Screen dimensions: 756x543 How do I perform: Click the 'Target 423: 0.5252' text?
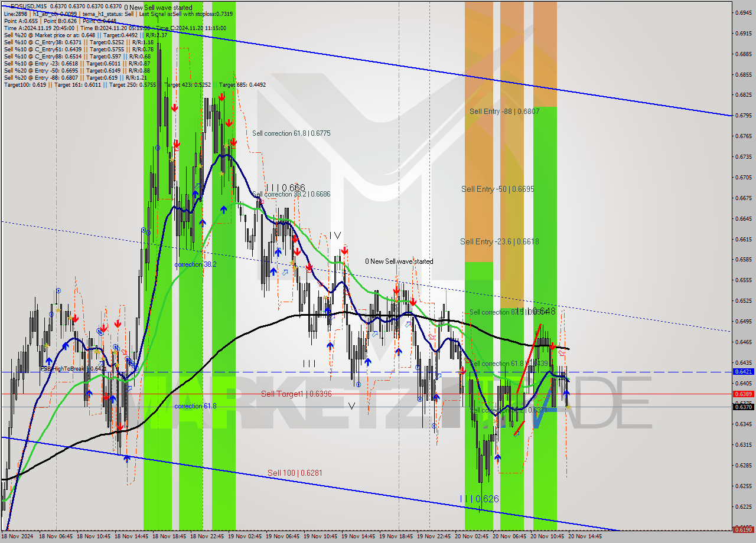[x=187, y=84]
